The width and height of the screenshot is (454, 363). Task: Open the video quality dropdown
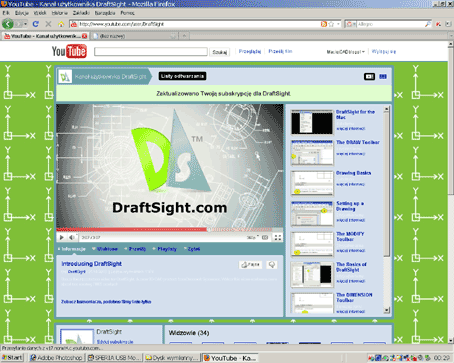[253, 237]
